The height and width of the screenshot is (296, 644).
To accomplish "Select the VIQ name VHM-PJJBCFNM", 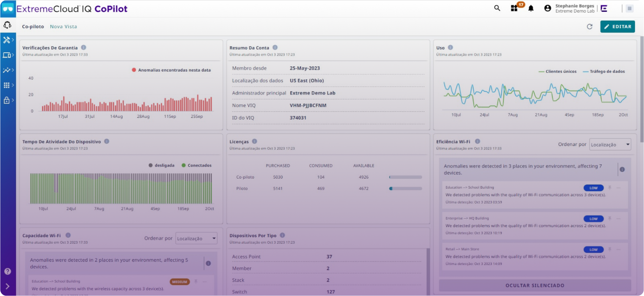I will pos(308,105).
